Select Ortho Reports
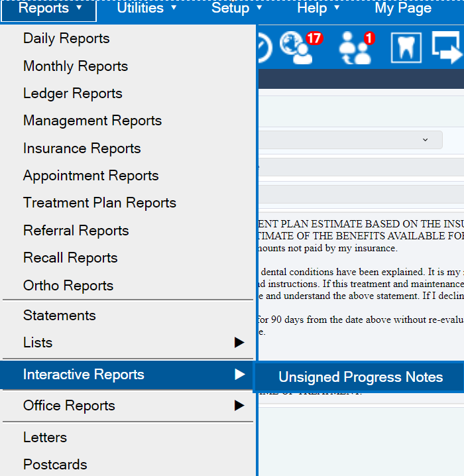Screen dimensions: 464x476 127,286
